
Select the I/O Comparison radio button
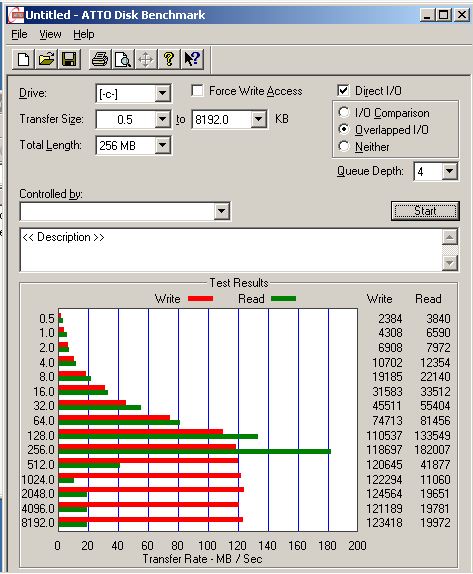(344, 112)
